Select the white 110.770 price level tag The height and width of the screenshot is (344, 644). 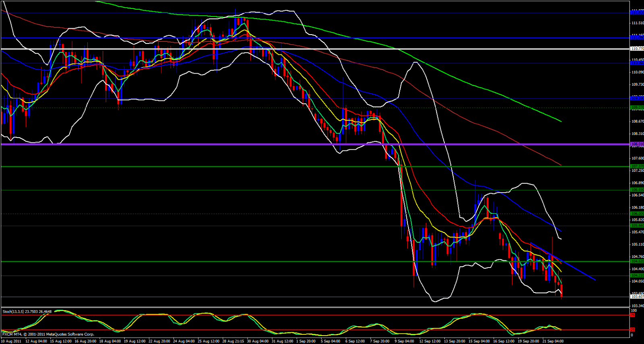point(637,49)
